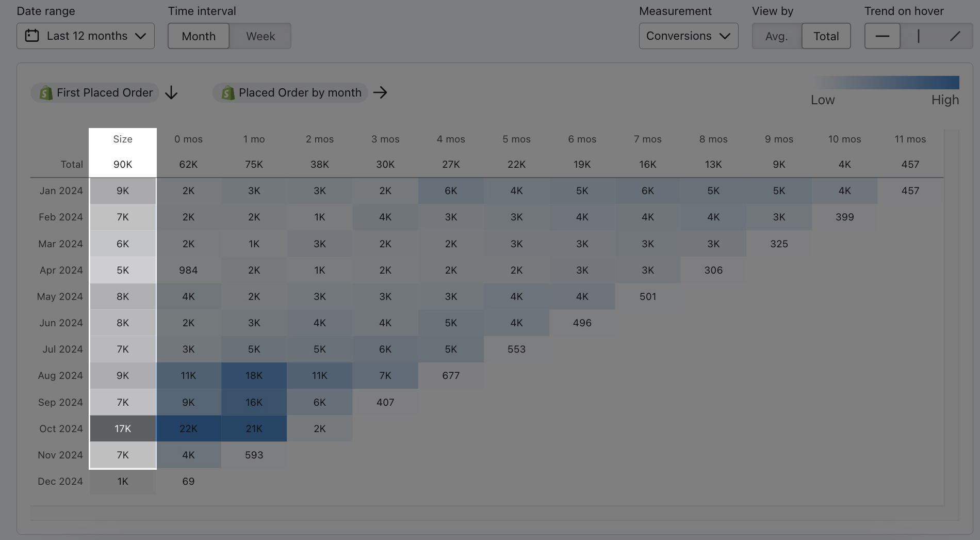Image resolution: width=980 pixels, height=540 pixels.
Task: Click the right arrow beside Placed Order by month
Action: click(x=380, y=92)
